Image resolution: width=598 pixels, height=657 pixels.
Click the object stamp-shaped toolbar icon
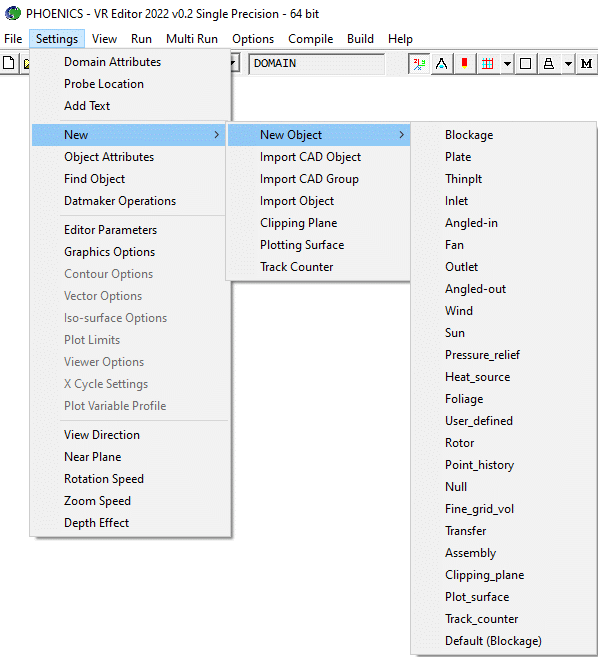pyautogui.click(x=549, y=64)
